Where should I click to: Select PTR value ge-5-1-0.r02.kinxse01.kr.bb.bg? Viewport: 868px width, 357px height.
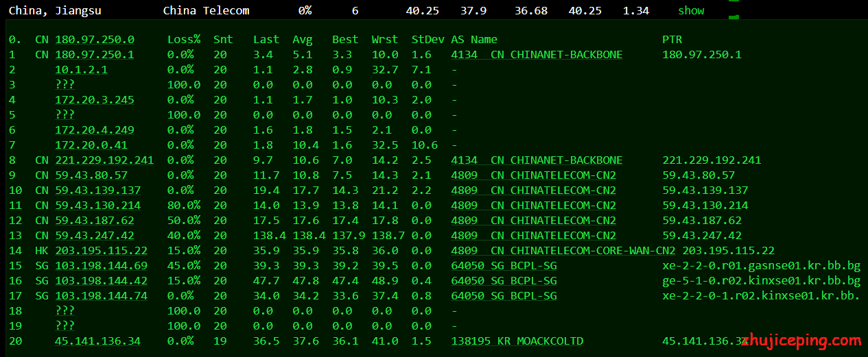762,281
